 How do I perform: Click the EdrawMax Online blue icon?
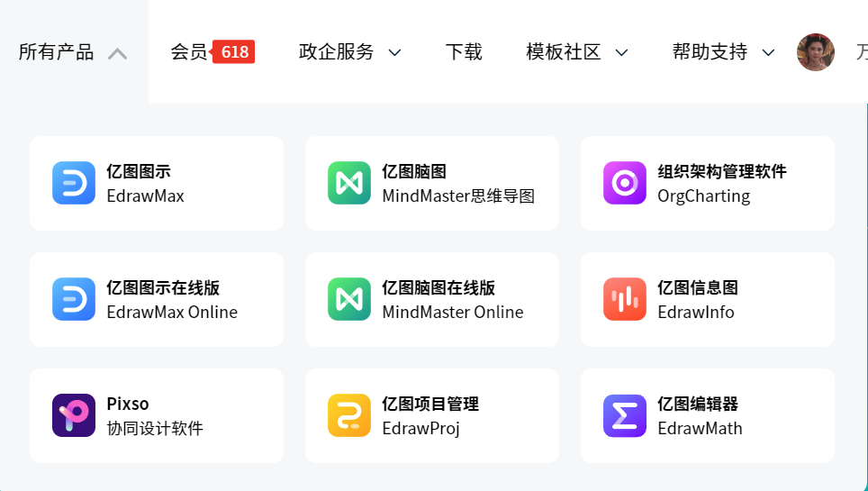74,299
